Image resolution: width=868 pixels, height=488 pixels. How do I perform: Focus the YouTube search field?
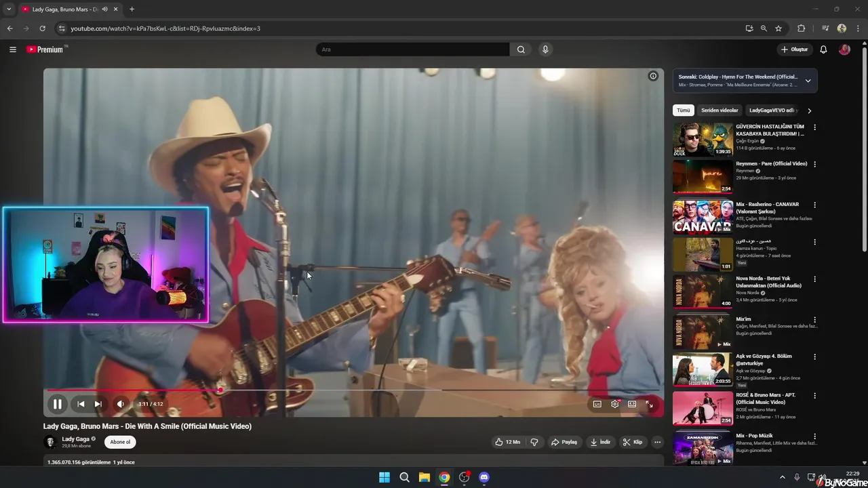412,49
